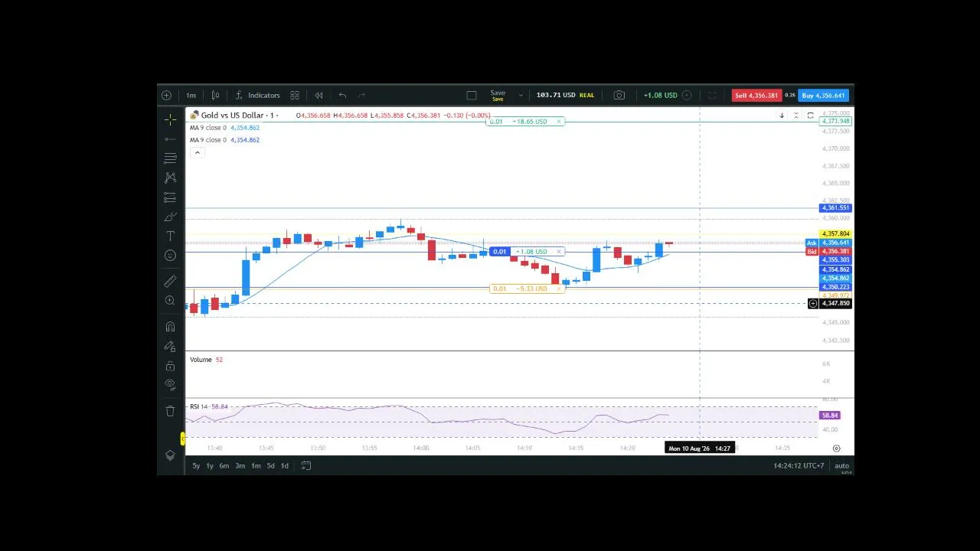Collapse the main pane double-chevron icon
The image size is (980, 551).
(x=796, y=116)
